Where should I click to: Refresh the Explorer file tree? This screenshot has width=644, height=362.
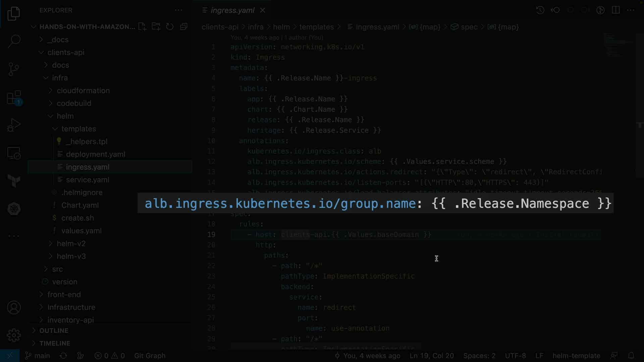point(170,27)
